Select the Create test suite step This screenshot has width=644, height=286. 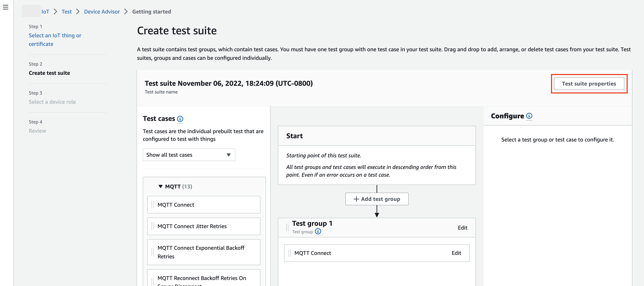coord(49,73)
